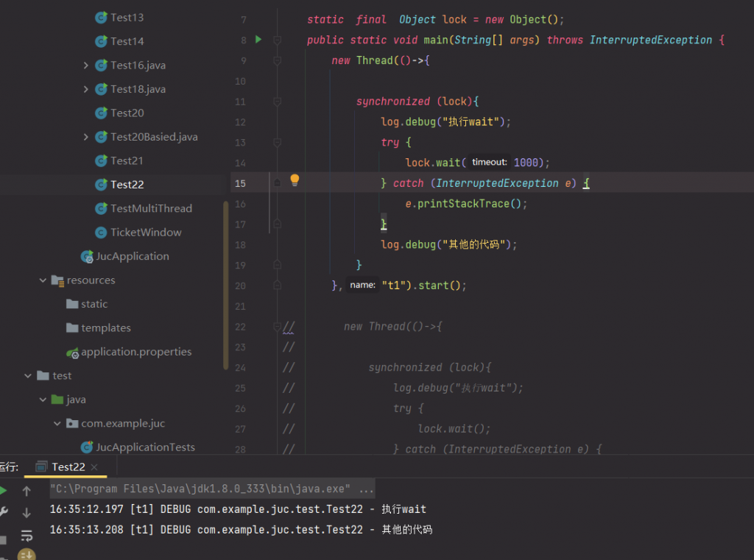Open run settings via the wrench icon
The height and width of the screenshot is (560, 754).
coord(4,513)
